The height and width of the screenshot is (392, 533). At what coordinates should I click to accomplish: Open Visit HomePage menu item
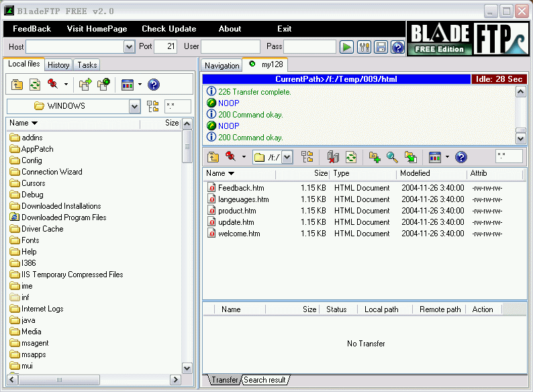tap(97, 29)
